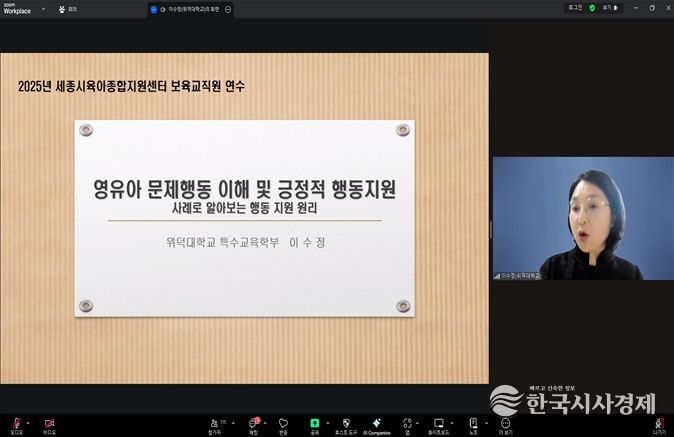This screenshot has width=674, height=437.
Task: Open host tools shield icon
Action: tap(346, 423)
